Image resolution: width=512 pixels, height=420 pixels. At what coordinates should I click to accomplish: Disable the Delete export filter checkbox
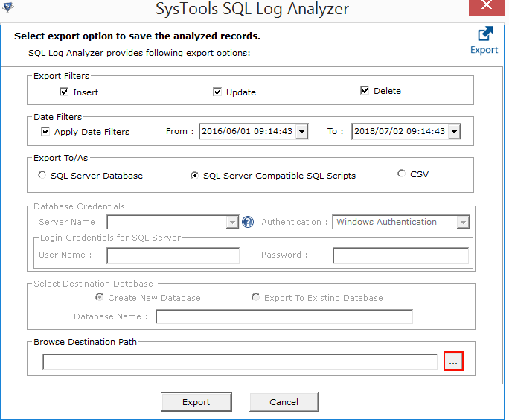pos(365,91)
